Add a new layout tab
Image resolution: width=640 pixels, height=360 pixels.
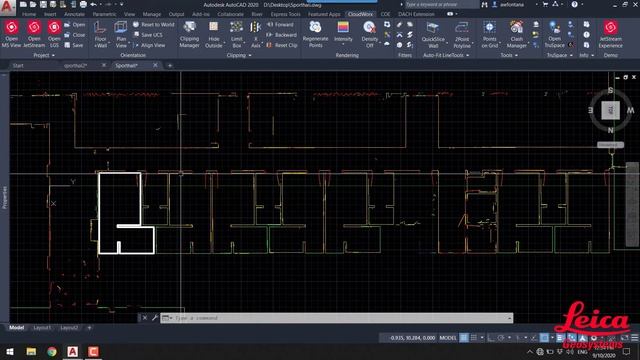tap(89, 328)
